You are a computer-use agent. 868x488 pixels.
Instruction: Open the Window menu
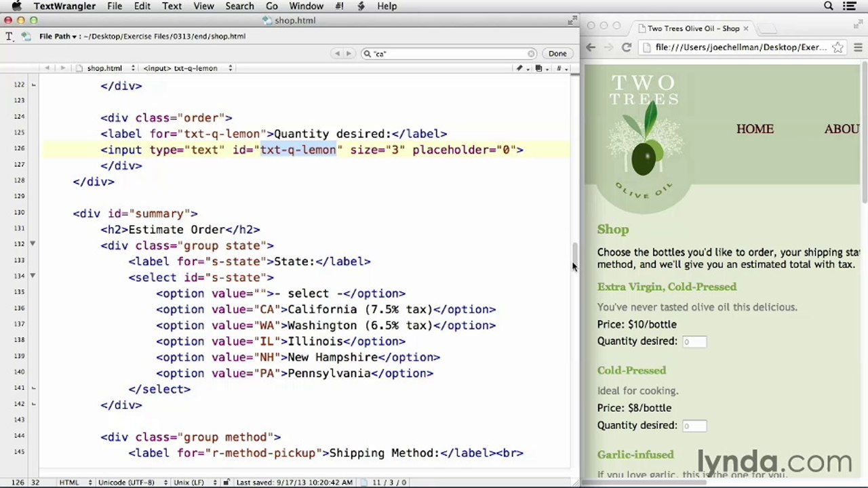pyautogui.click(x=306, y=6)
